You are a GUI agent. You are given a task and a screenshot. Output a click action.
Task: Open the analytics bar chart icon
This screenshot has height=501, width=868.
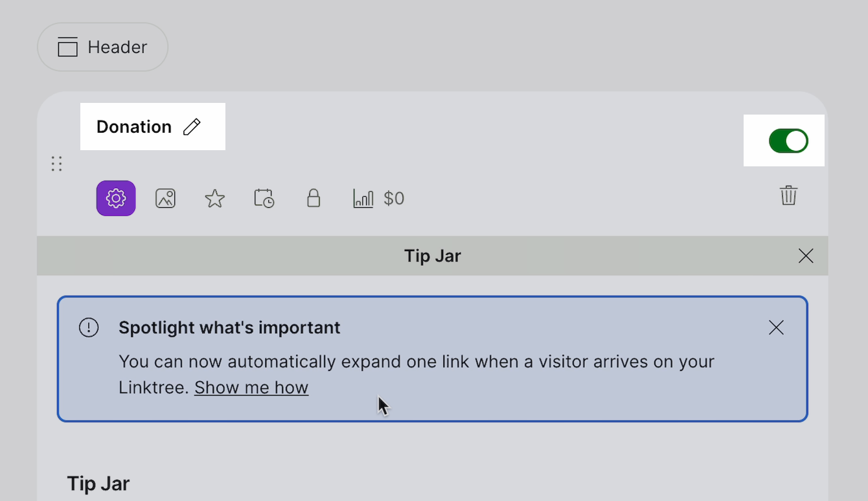363,198
